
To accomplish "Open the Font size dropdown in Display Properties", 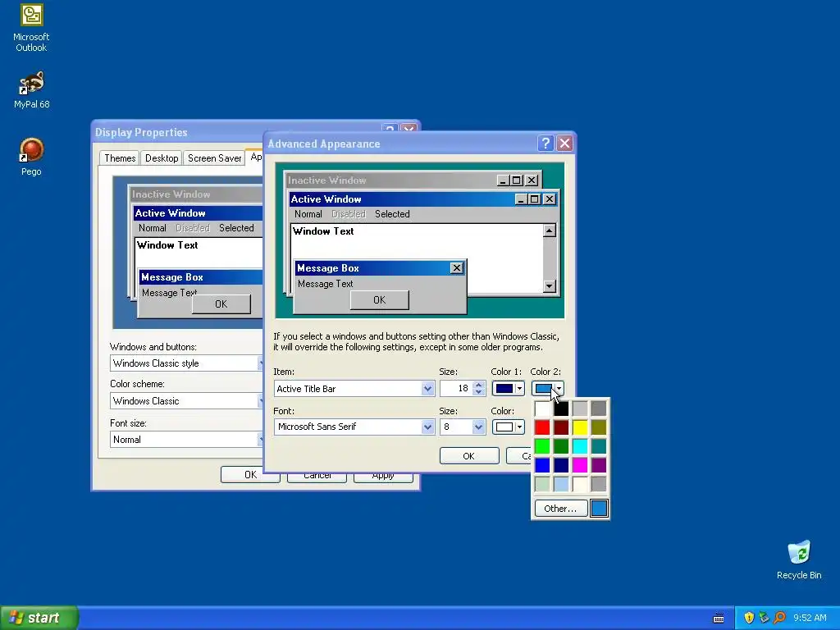I will [186, 440].
